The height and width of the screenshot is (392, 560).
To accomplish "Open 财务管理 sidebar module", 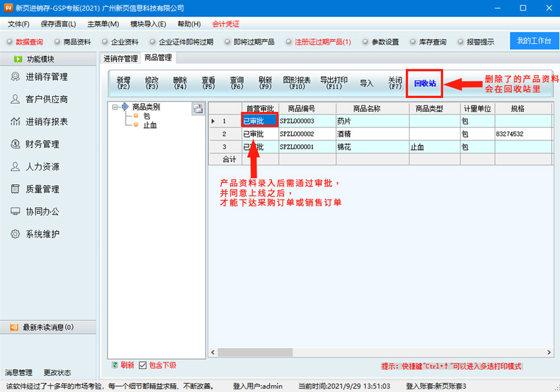I will 42,144.
